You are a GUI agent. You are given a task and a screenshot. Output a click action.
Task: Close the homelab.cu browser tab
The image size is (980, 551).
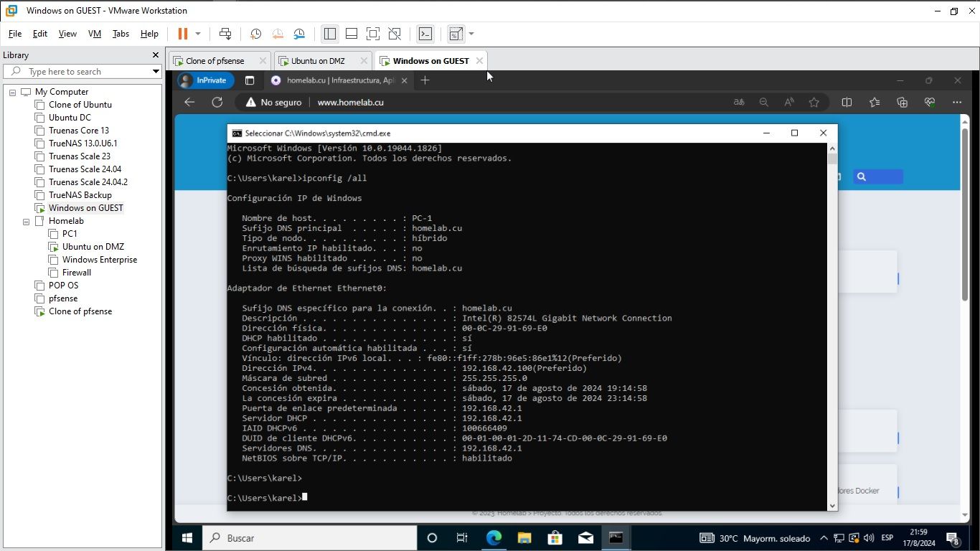coord(404,80)
